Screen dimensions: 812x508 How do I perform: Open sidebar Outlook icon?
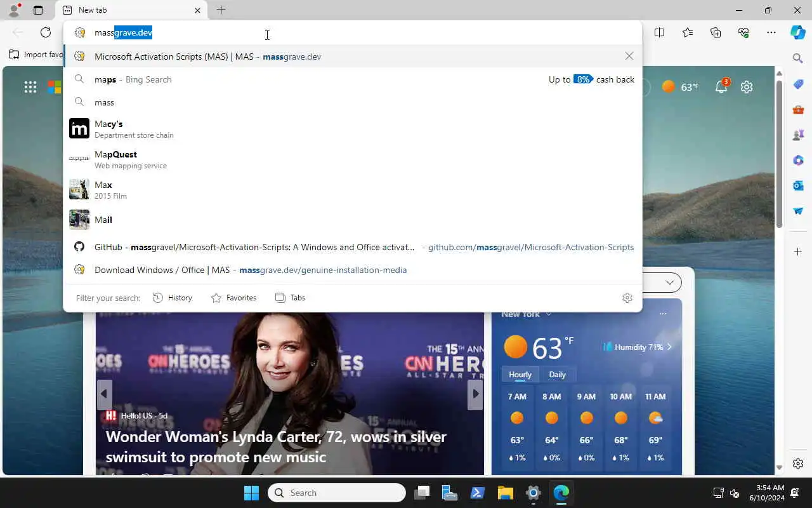[798, 186]
